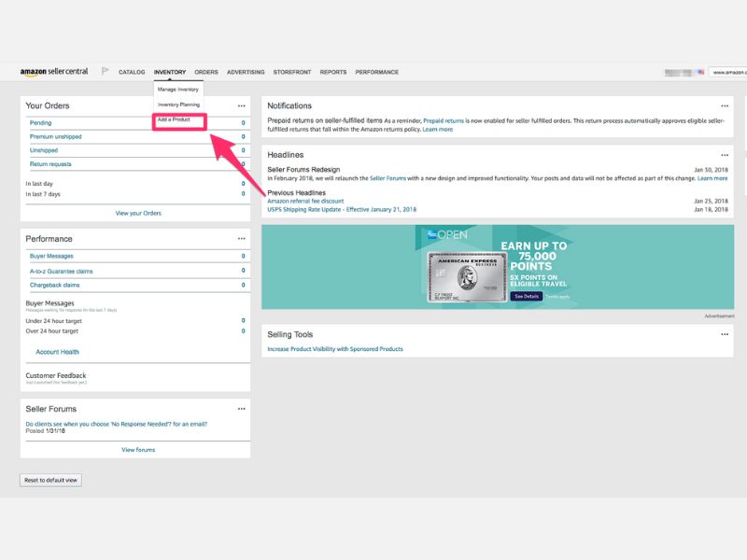The width and height of the screenshot is (747, 560).
Task: Open the USPS Shipping Rate Update headline
Action: pos(342,209)
